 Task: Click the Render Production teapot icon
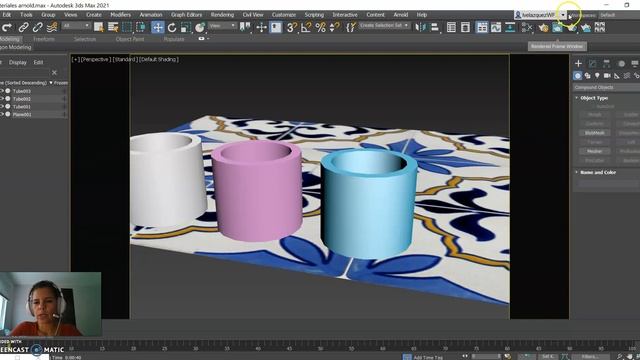[572, 28]
